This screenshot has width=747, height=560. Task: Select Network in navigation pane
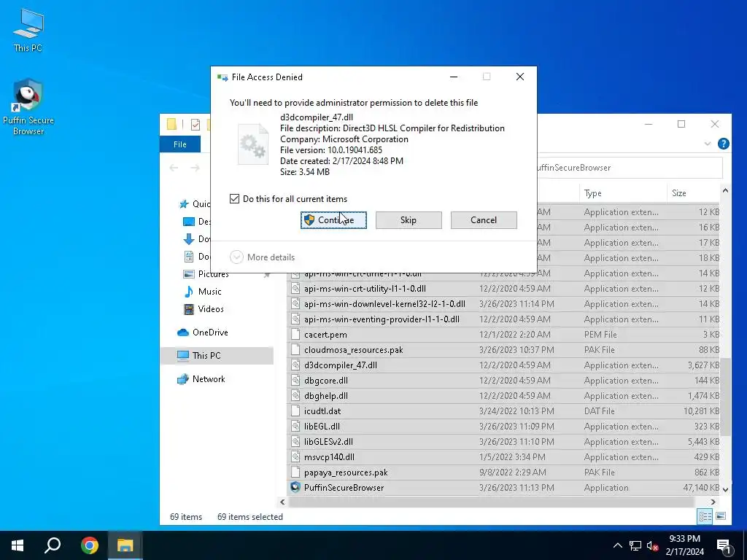tap(209, 379)
